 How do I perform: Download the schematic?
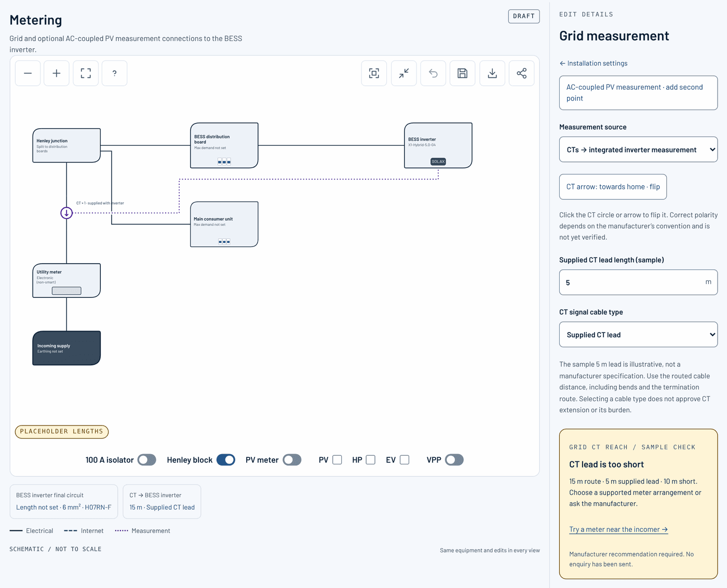click(492, 73)
